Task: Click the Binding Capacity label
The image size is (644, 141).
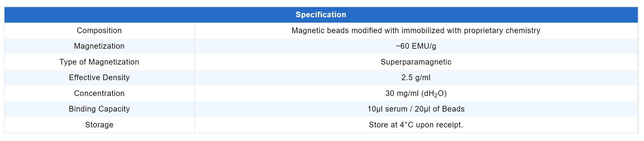Action: point(99,109)
